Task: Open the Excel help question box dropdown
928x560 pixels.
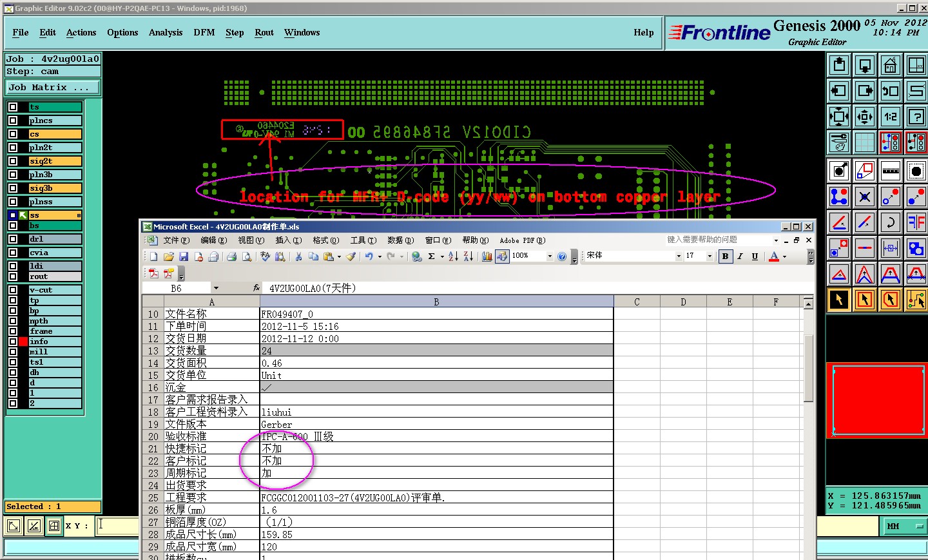Action: click(x=776, y=240)
